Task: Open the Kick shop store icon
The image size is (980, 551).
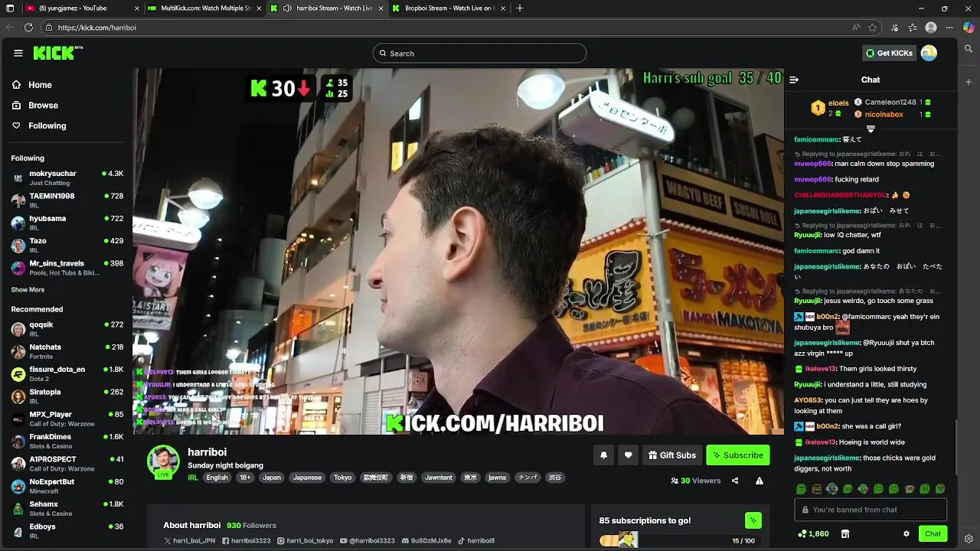Action: point(845,533)
